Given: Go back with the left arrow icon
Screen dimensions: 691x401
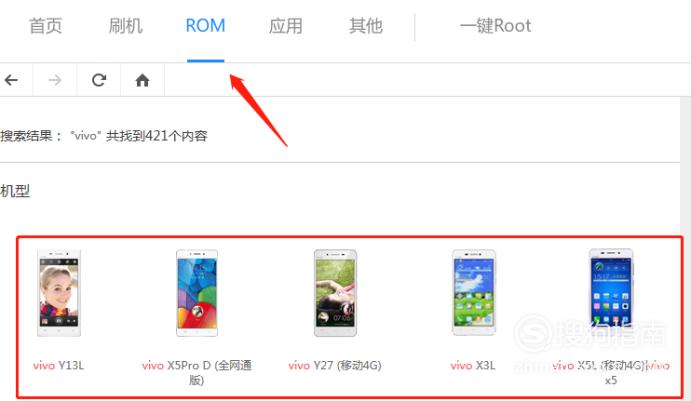Looking at the screenshot, I should [x=11, y=80].
